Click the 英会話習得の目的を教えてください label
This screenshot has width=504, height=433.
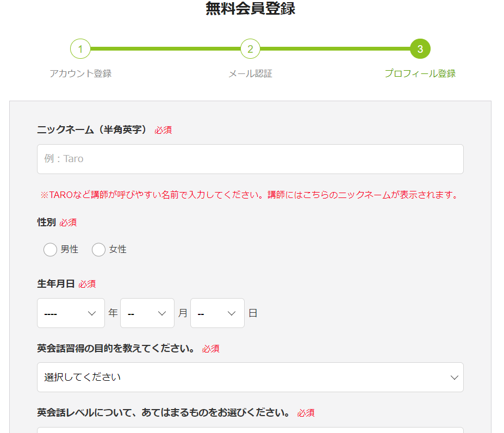[116, 348]
